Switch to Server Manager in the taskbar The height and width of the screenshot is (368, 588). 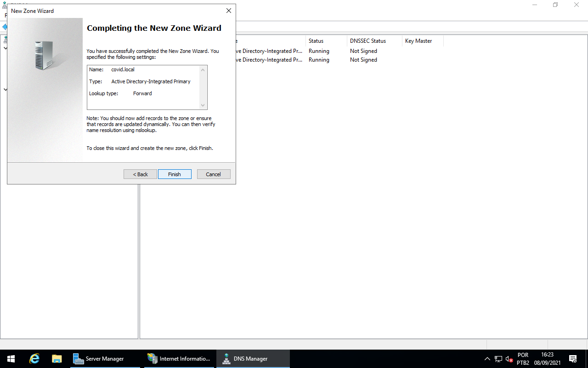(x=105, y=359)
